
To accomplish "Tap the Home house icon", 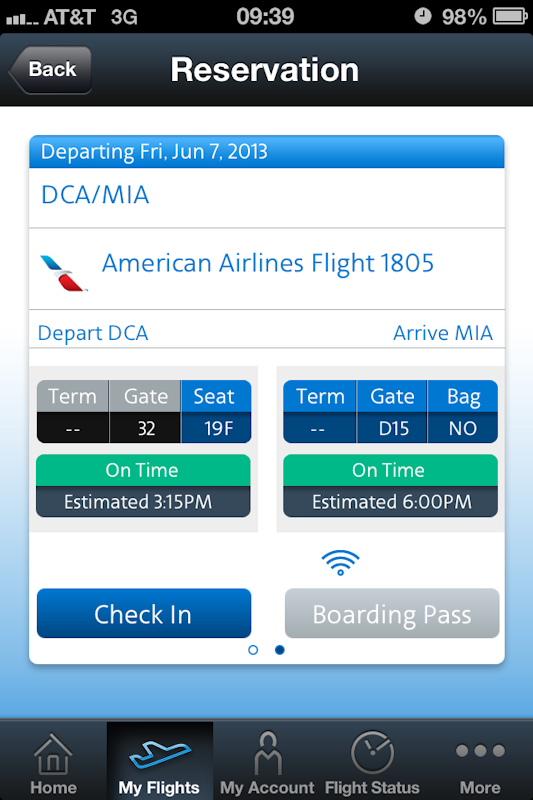I will tap(53, 754).
